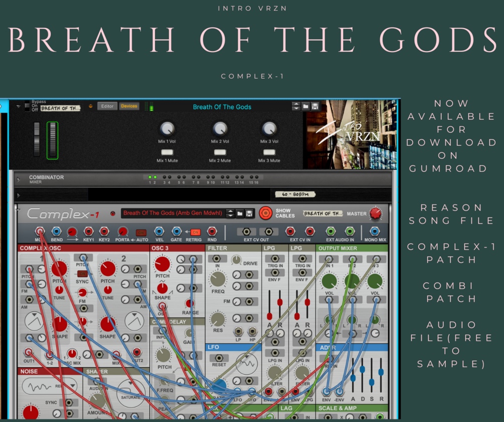Click the KEY2 CV jack
The image size is (504, 422).
(104, 231)
